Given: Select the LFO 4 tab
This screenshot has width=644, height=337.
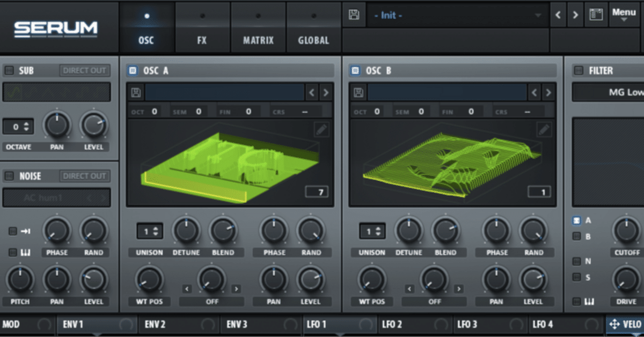Looking at the screenshot, I should coord(565,324).
